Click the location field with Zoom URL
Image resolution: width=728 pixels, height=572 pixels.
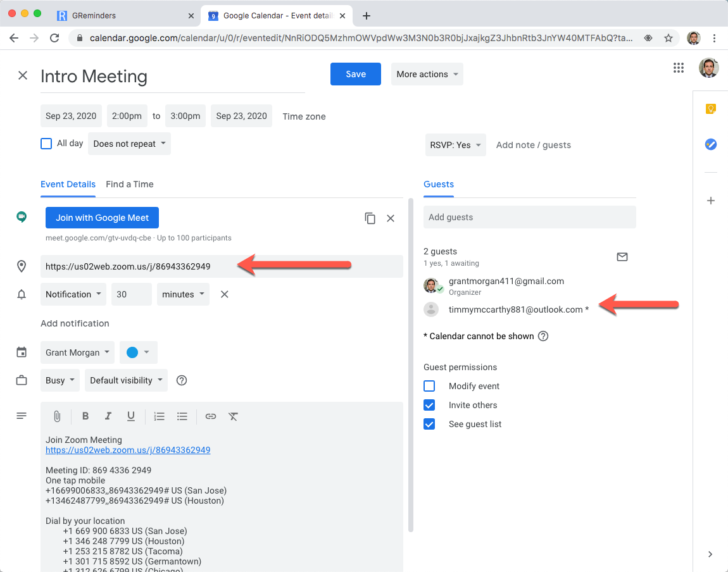(x=222, y=266)
